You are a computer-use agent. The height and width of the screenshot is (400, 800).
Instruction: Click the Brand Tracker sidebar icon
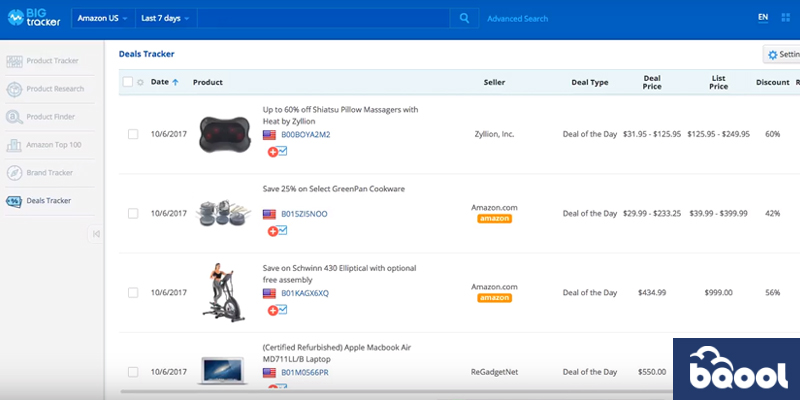click(x=14, y=173)
